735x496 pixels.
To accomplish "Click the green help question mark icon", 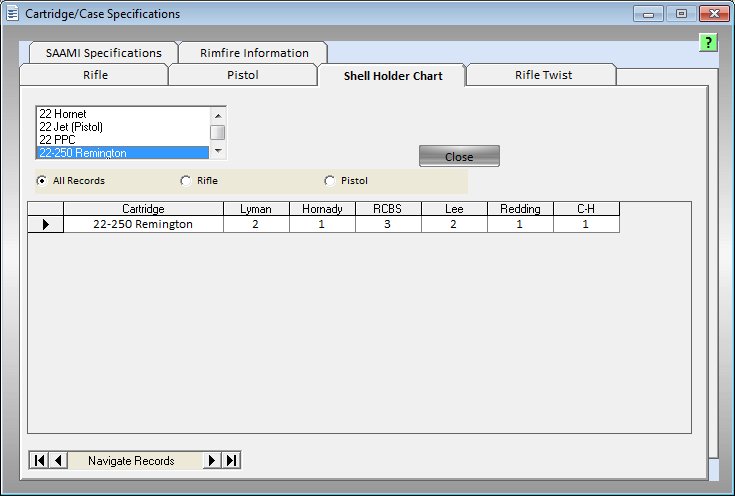I will [x=708, y=42].
